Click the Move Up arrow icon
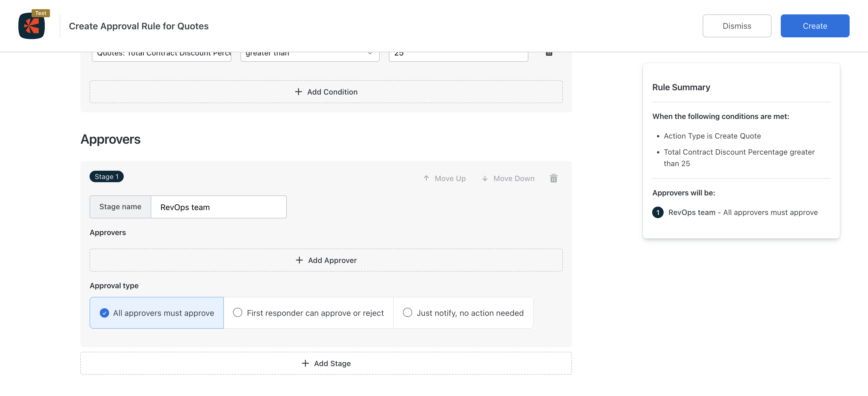 point(426,178)
